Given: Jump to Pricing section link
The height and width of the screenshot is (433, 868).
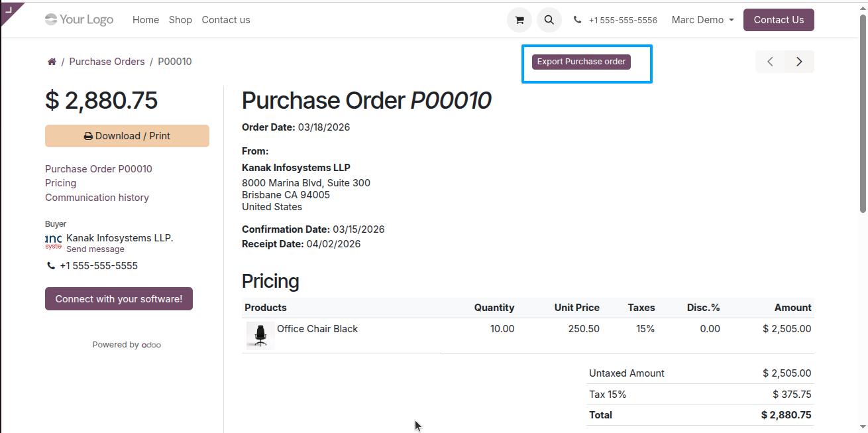Looking at the screenshot, I should [x=60, y=183].
